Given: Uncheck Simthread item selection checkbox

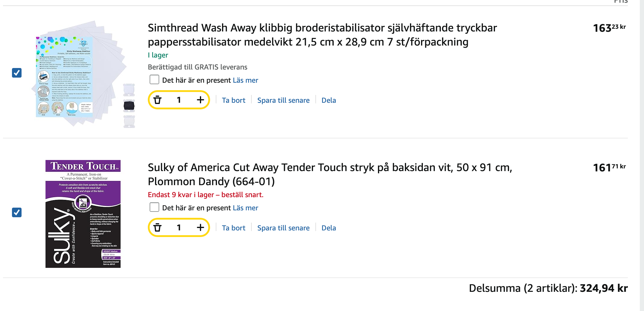Looking at the screenshot, I should 17,73.
